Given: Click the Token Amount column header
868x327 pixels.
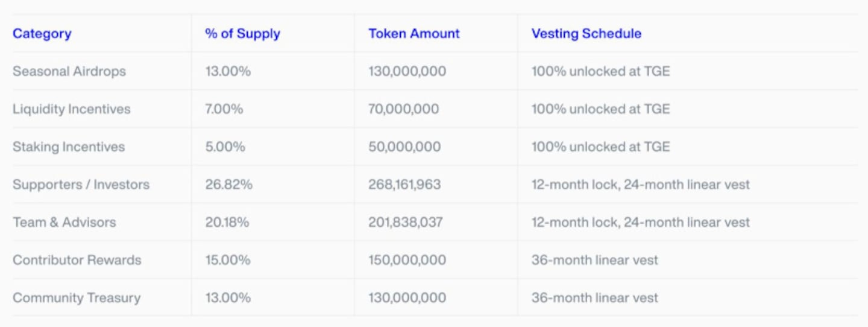Looking at the screenshot, I should tap(414, 34).
